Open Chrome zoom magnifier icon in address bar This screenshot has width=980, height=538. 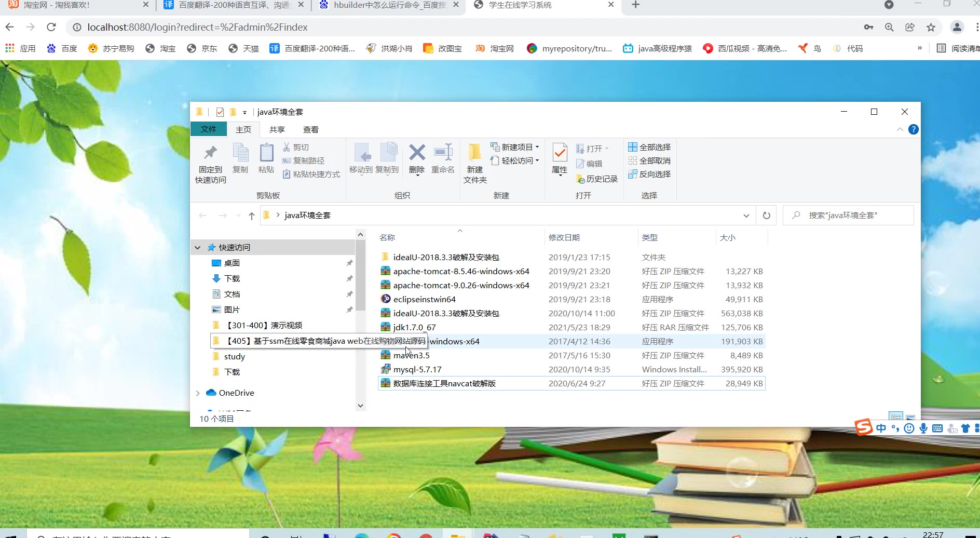[889, 27]
